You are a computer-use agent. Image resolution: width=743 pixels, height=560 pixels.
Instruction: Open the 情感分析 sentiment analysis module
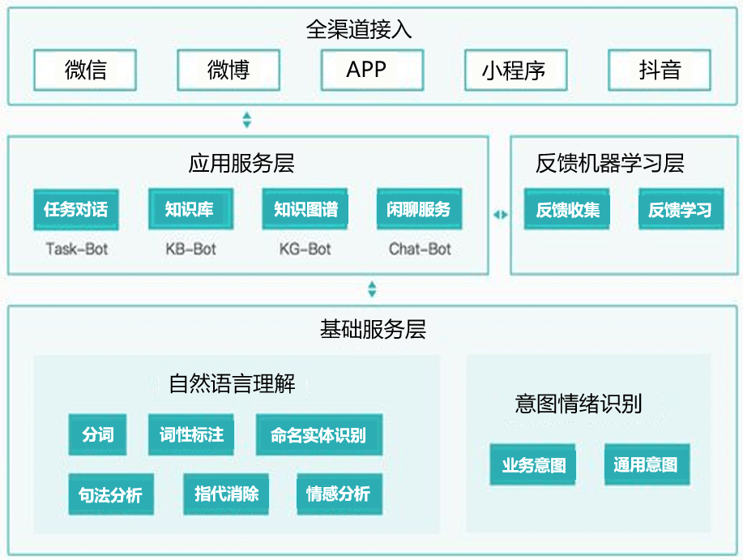(x=339, y=494)
